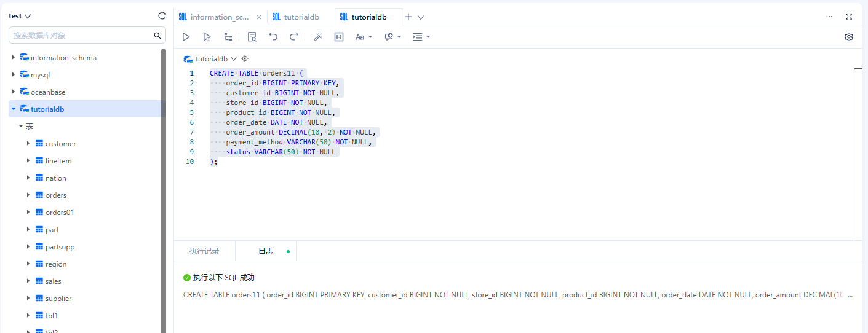This screenshot has height=333, width=868.
Task: Open the execution plan tree icon
Action: pos(228,37)
